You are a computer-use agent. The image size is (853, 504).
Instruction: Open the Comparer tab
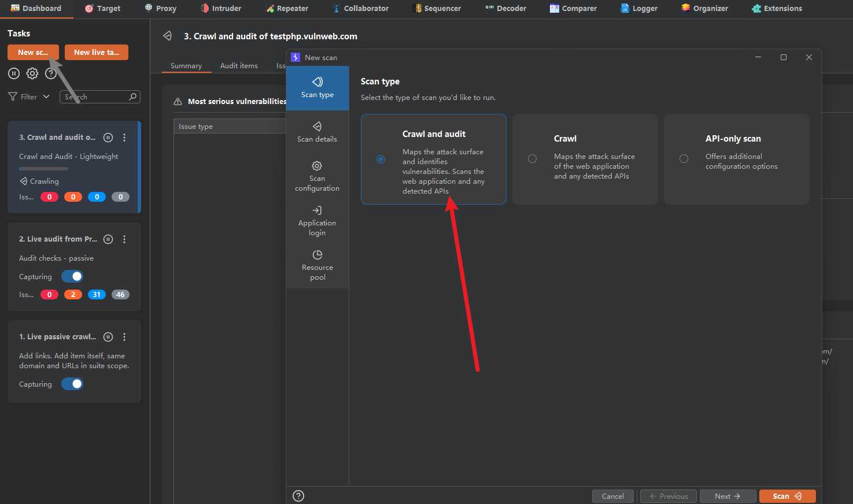573,9
